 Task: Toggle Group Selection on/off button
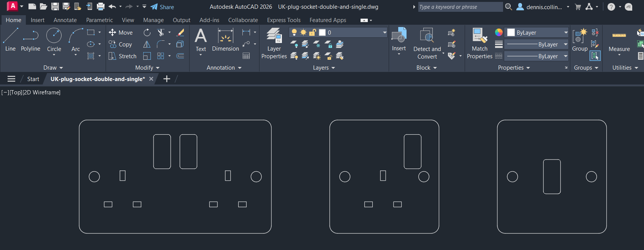595,56
